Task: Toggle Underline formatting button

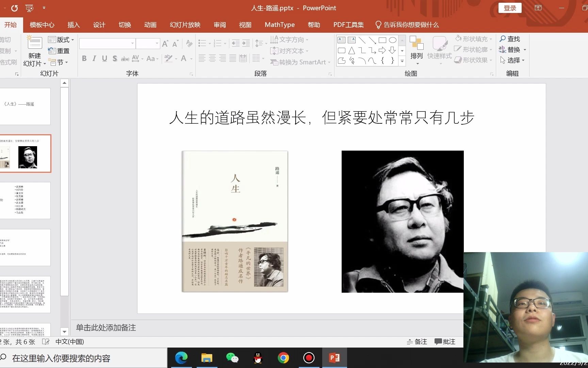Action: (x=104, y=59)
